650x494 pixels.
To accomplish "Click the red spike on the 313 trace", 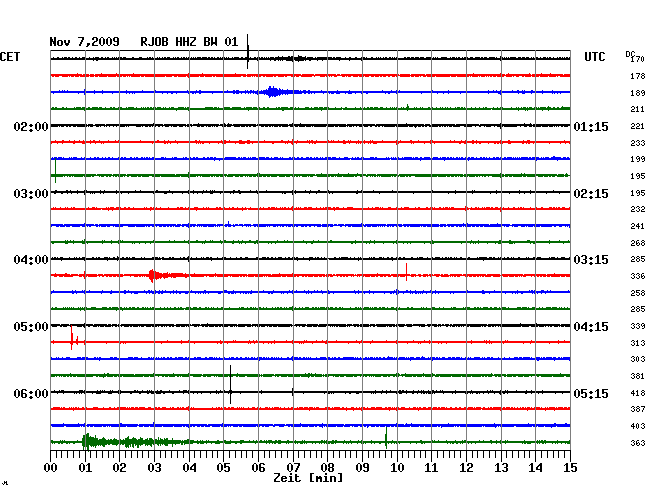I will (74, 338).
